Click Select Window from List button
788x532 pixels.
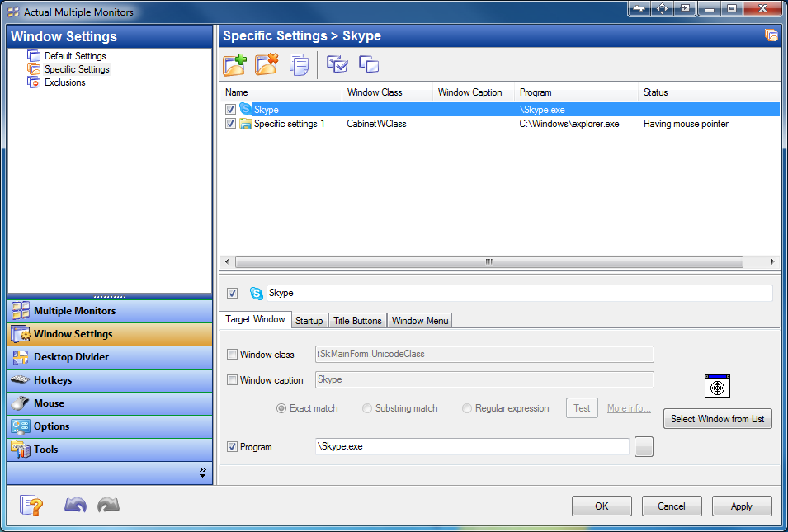click(718, 419)
